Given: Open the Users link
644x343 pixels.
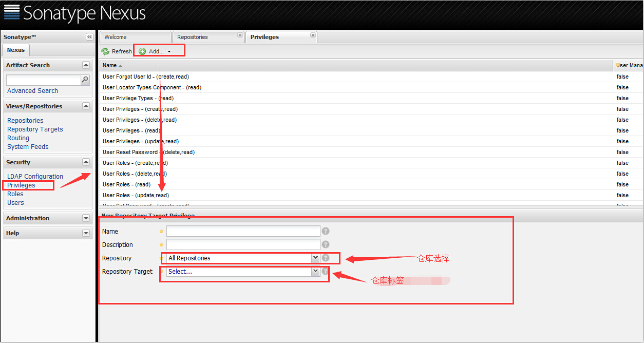Looking at the screenshot, I should click(15, 203).
